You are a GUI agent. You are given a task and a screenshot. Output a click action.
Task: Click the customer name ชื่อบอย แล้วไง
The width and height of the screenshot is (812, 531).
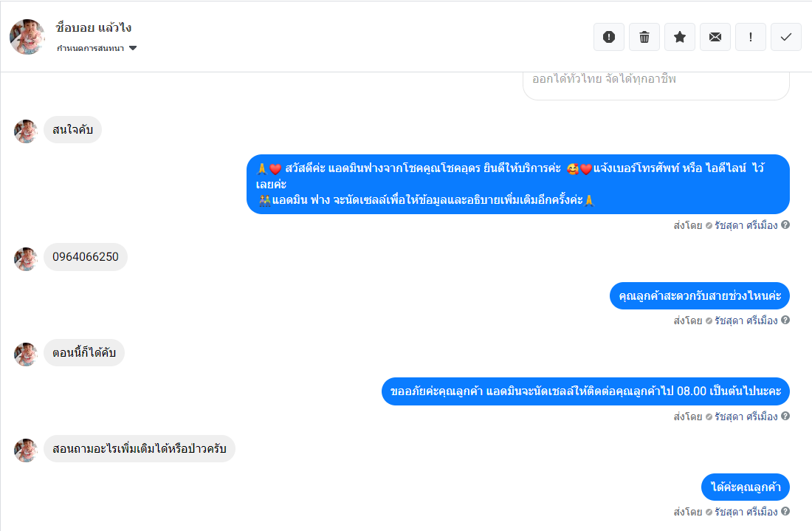94,27
